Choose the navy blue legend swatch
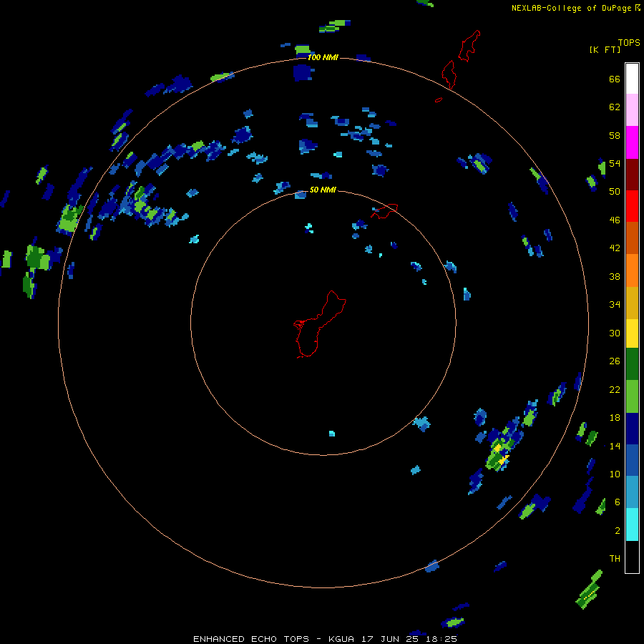644x644 pixels. click(x=632, y=429)
